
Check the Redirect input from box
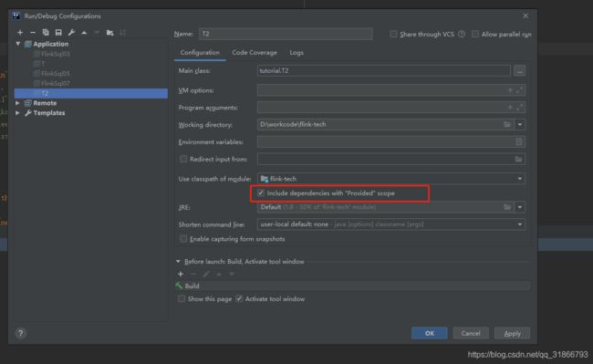click(183, 159)
